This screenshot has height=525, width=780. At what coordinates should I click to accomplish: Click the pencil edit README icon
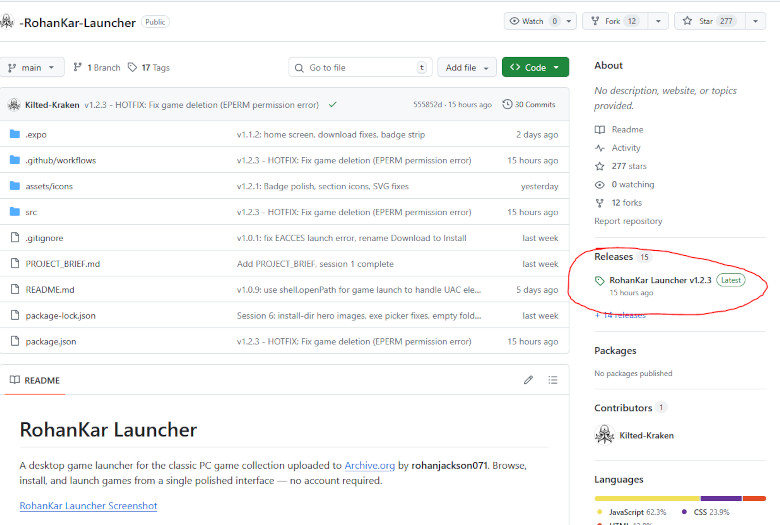528,380
